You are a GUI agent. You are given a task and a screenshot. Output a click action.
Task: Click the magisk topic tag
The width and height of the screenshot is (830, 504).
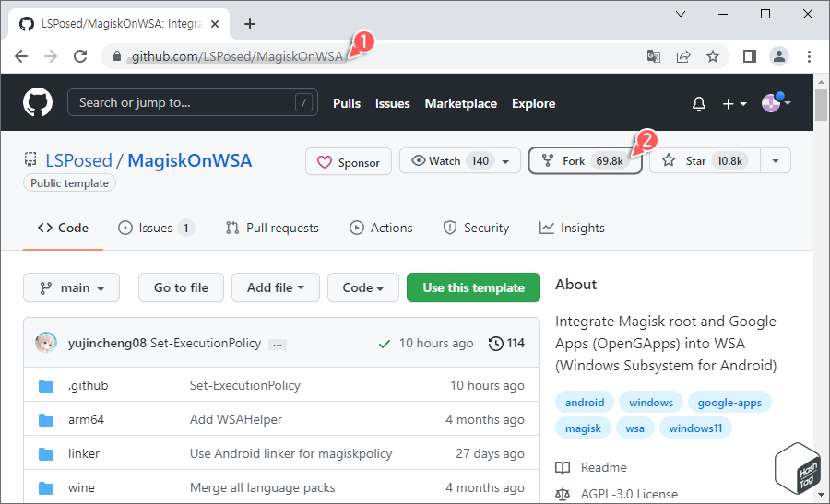click(583, 428)
